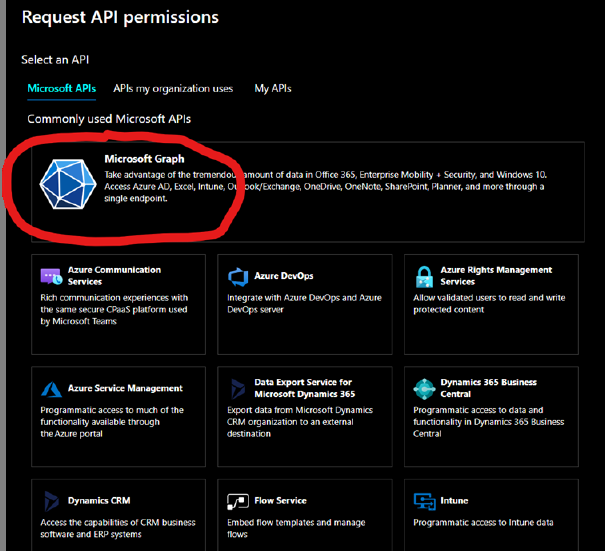Click the Azure Rights Management Services icon

[423, 276]
